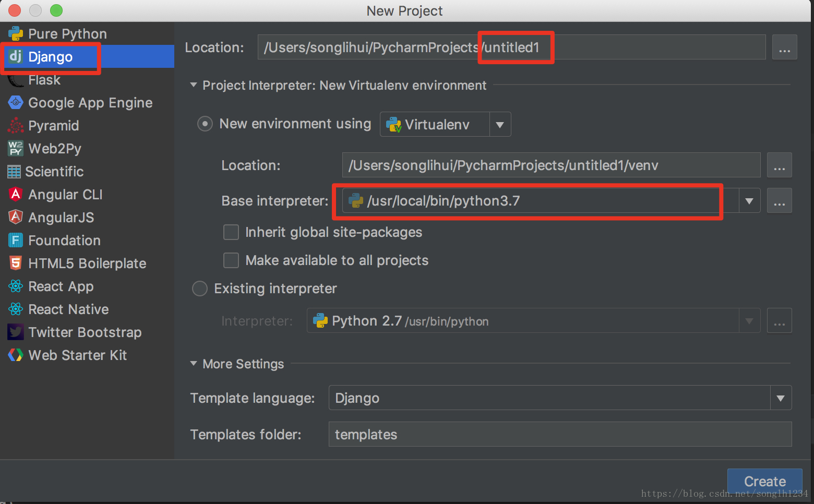Browse for venv Location with ellipsis button

point(779,165)
